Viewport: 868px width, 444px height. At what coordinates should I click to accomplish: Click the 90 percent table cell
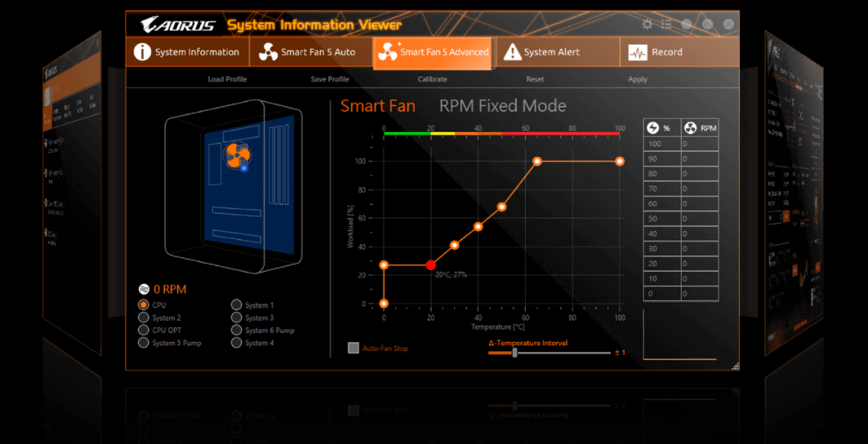tap(662, 159)
